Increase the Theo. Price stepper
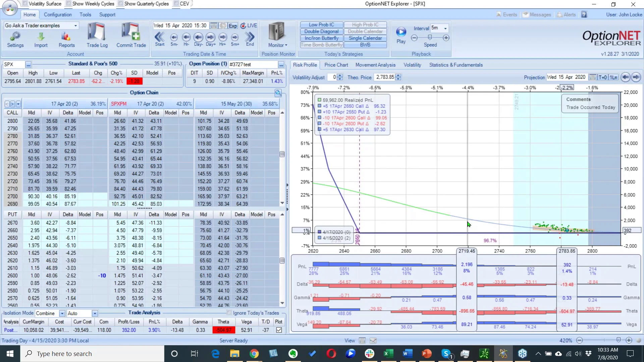This screenshot has width=644, height=362. click(398, 75)
